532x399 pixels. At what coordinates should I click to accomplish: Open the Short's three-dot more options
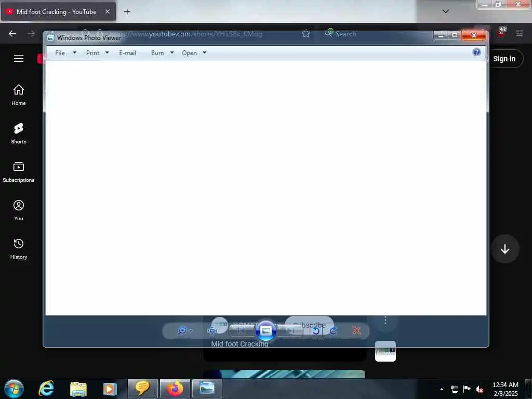click(x=385, y=320)
